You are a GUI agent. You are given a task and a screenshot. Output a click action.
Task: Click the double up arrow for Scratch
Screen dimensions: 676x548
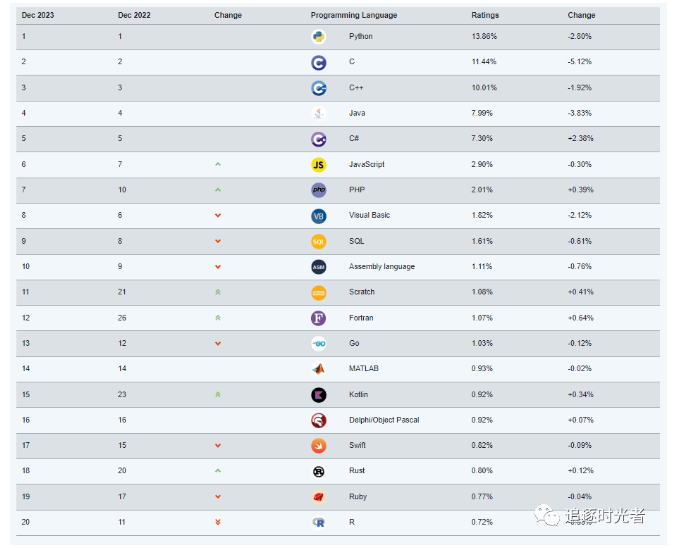click(218, 292)
